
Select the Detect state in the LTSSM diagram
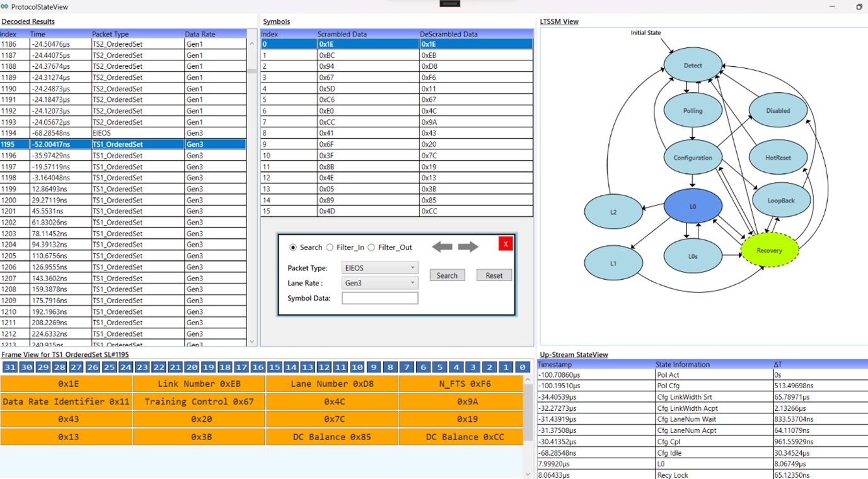pyautogui.click(x=692, y=64)
